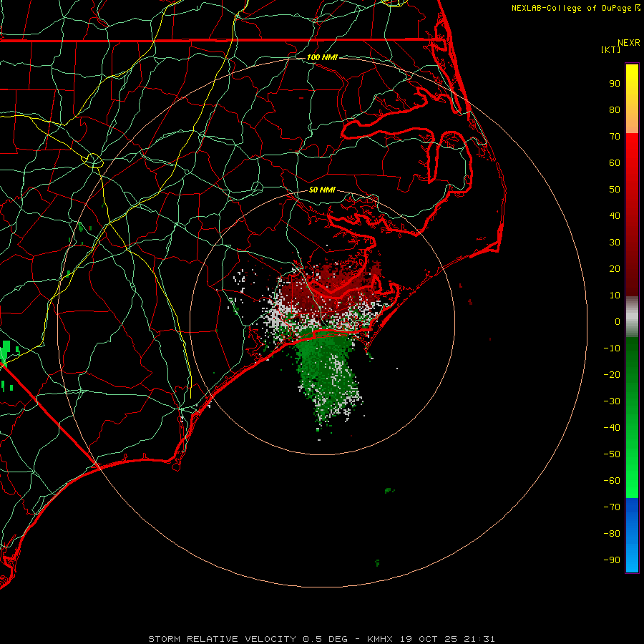Click the positive 50 scale label
The width and height of the screenshot is (644, 644).
615,190
